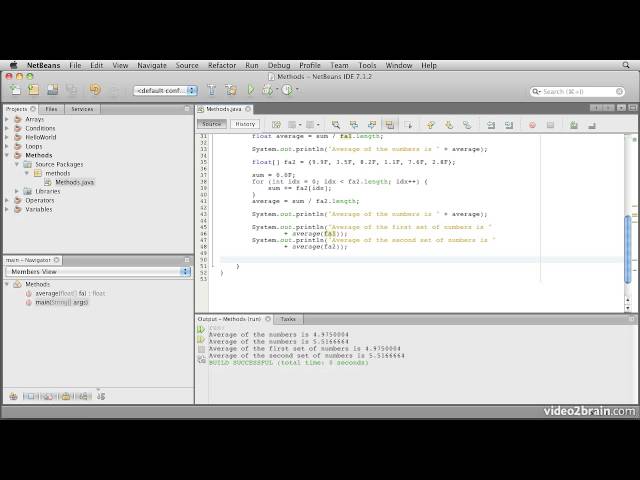The image size is (640, 480).
Task: Click the Undo toolbar icon
Action: pyautogui.click(x=95, y=89)
